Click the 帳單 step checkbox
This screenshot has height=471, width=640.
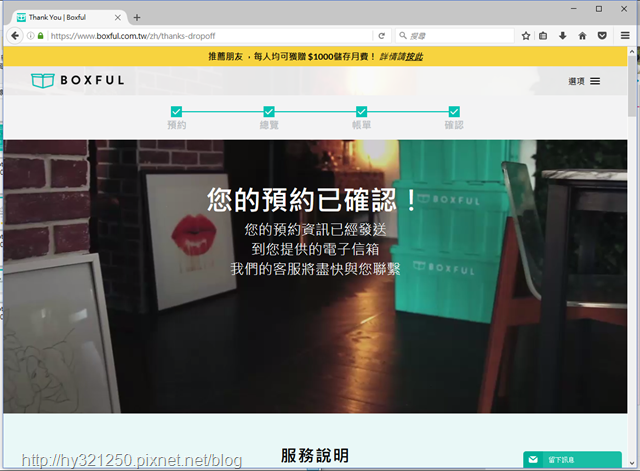pos(362,111)
